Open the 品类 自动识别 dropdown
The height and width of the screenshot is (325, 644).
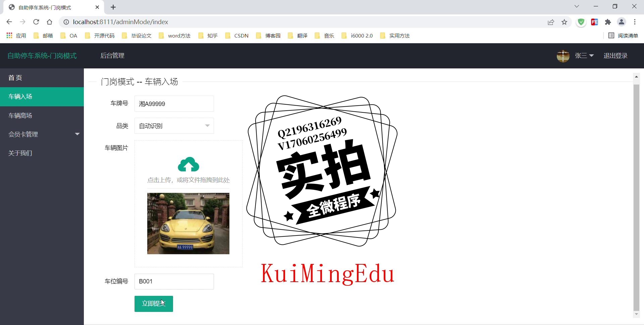pos(174,126)
